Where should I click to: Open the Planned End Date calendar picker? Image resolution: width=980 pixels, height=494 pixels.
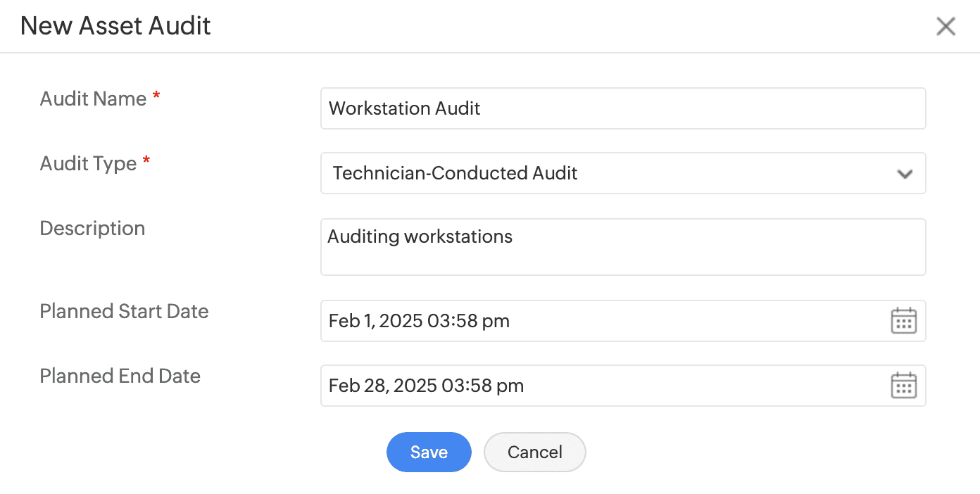(x=904, y=386)
